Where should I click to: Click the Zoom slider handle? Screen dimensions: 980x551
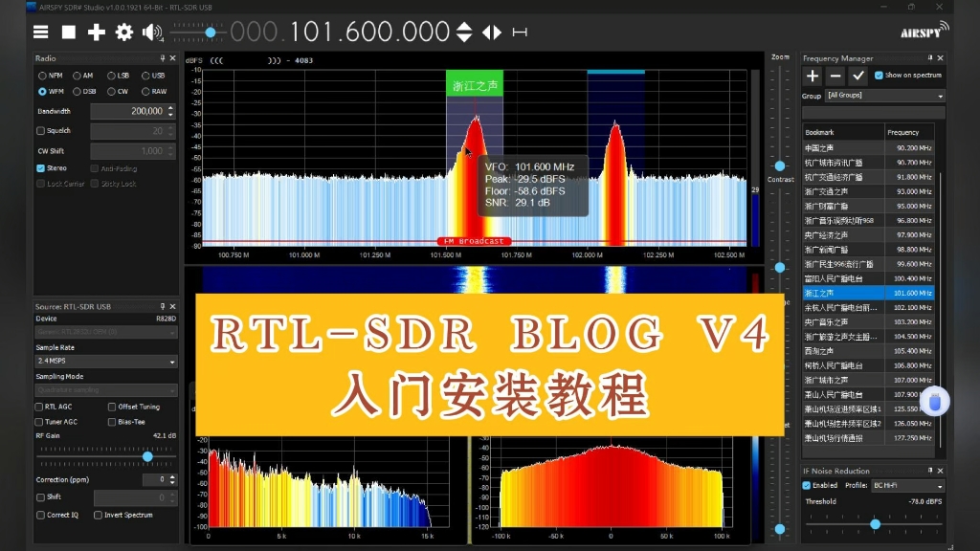click(780, 166)
